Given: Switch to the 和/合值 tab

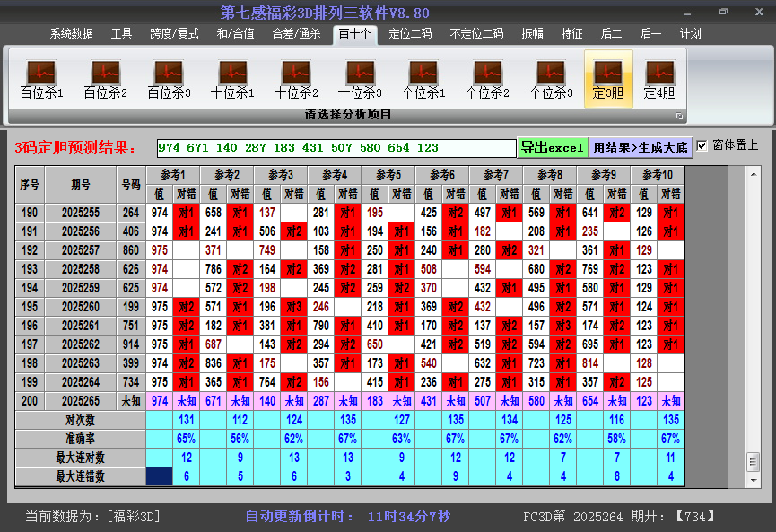Looking at the screenshot, I should (x=235, y=34).
